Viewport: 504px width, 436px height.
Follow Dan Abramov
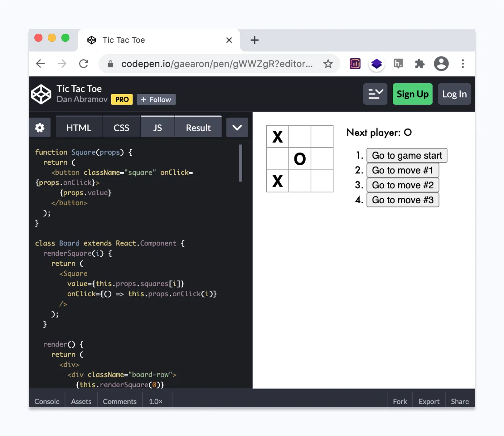[x=156, y=99]
